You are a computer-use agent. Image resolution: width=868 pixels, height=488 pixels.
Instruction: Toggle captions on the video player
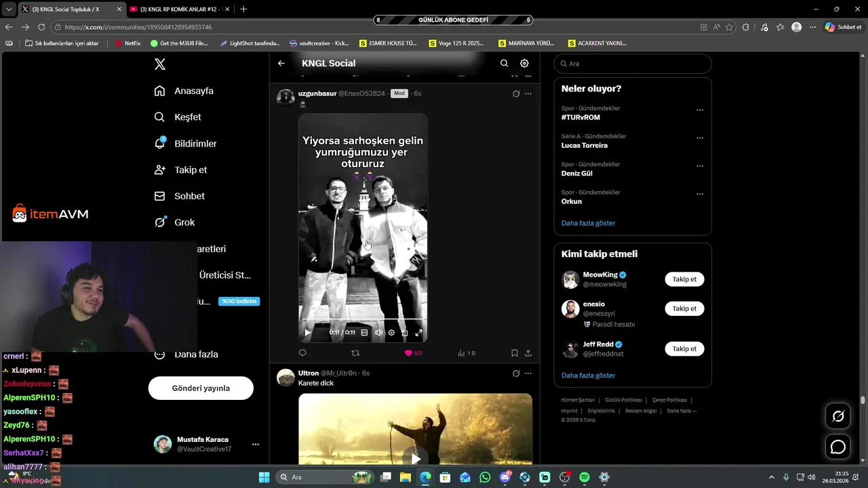(x=364, y=333)
